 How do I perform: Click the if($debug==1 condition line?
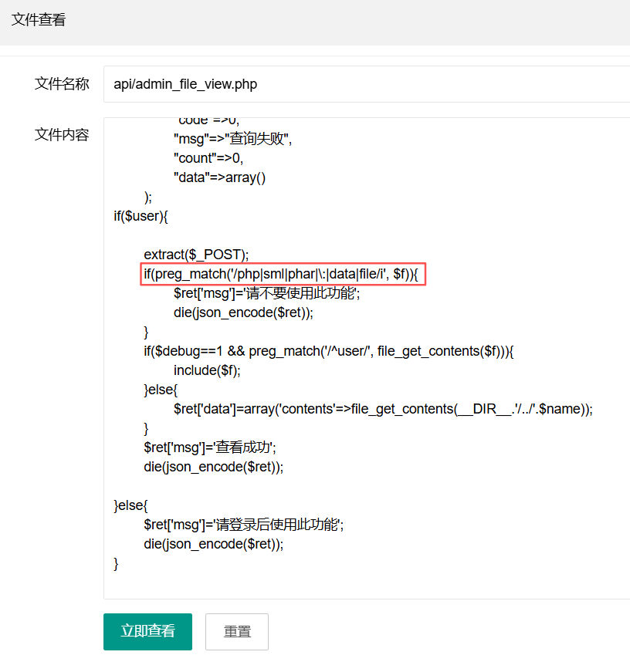point(328,351)
